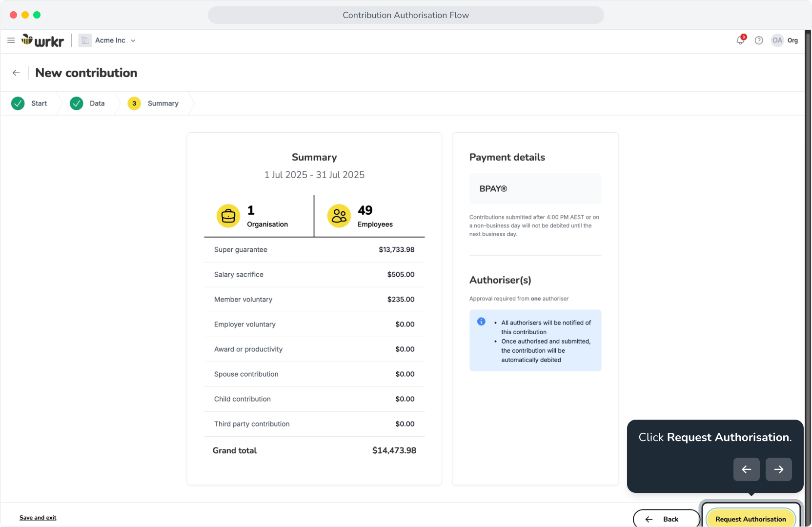Click the Save and exit link
This screenshot has width=812, height=527.
pyautogui.click(x=38, y=518)
